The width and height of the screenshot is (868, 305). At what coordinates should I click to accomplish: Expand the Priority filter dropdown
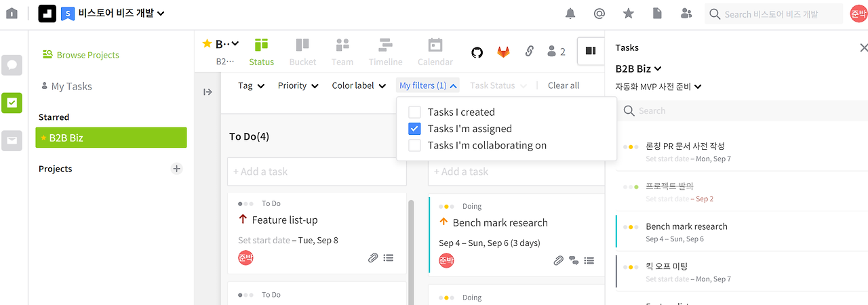298,86
